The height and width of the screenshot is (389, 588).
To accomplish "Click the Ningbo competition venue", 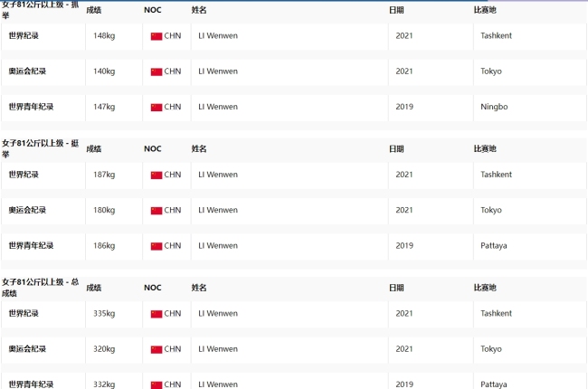I will click(x=494, y=107).
